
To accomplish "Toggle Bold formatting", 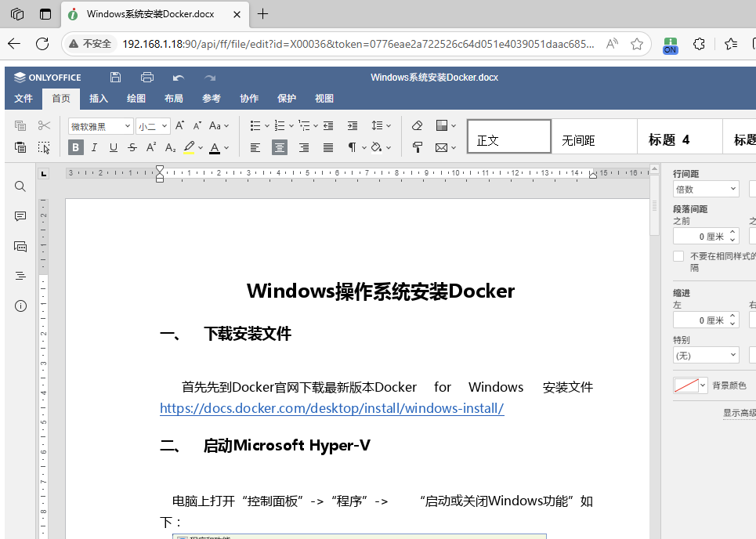I will [x=76, y=147].
